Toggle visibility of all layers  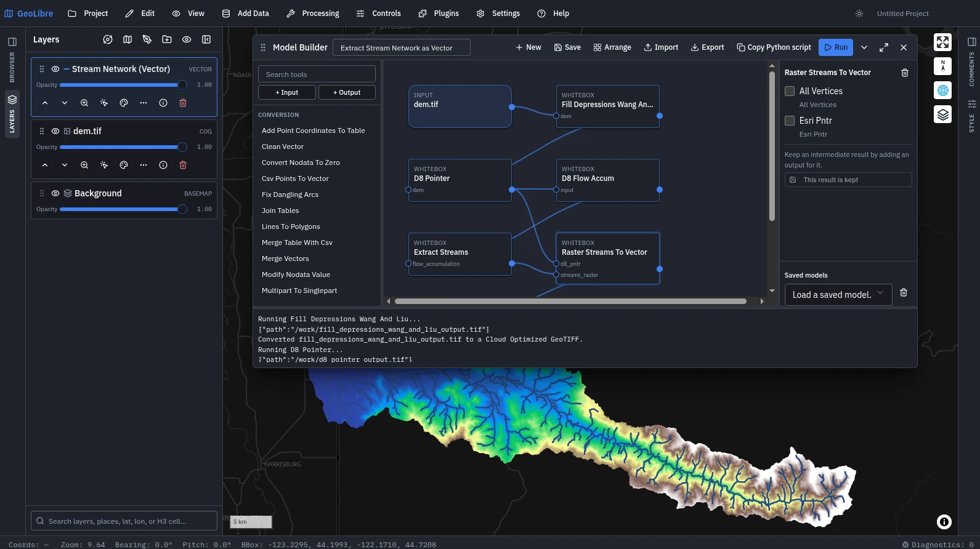point(187,39)
